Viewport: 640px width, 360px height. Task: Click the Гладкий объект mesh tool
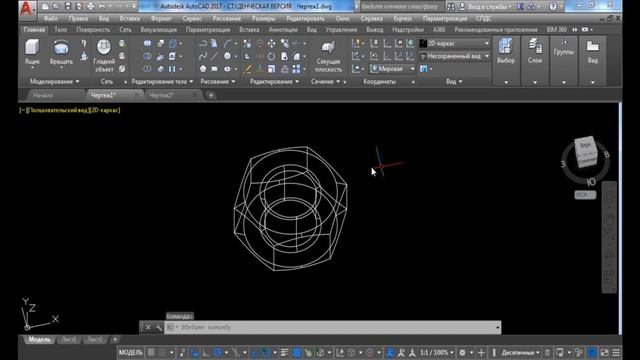coord(104,56)
